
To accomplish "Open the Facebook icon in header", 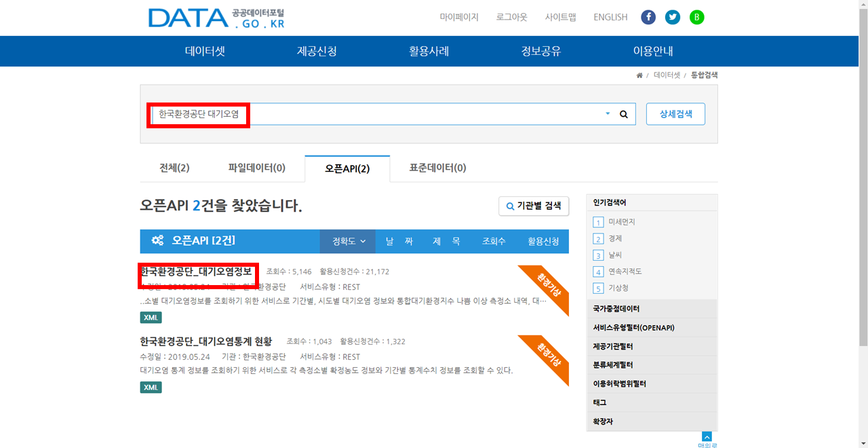I will [x=648, y=17].
